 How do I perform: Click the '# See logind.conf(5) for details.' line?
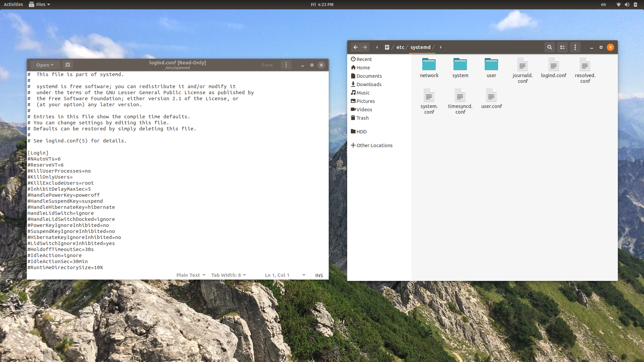click(77, 141)
